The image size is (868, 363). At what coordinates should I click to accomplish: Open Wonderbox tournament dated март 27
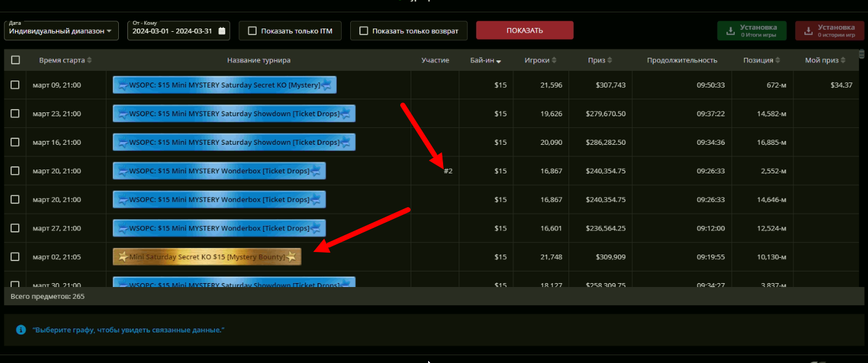pyautogui.click(x=219, y=228)
